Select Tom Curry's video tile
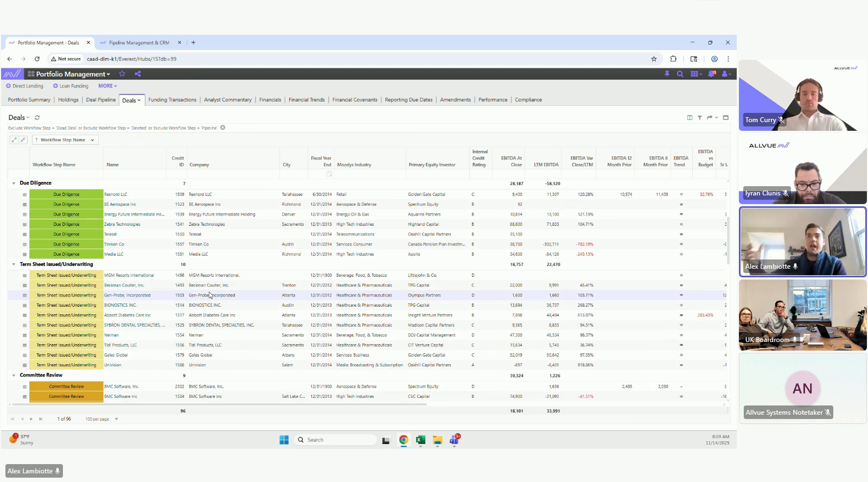868x482 pixels. [x=803, y=95]
